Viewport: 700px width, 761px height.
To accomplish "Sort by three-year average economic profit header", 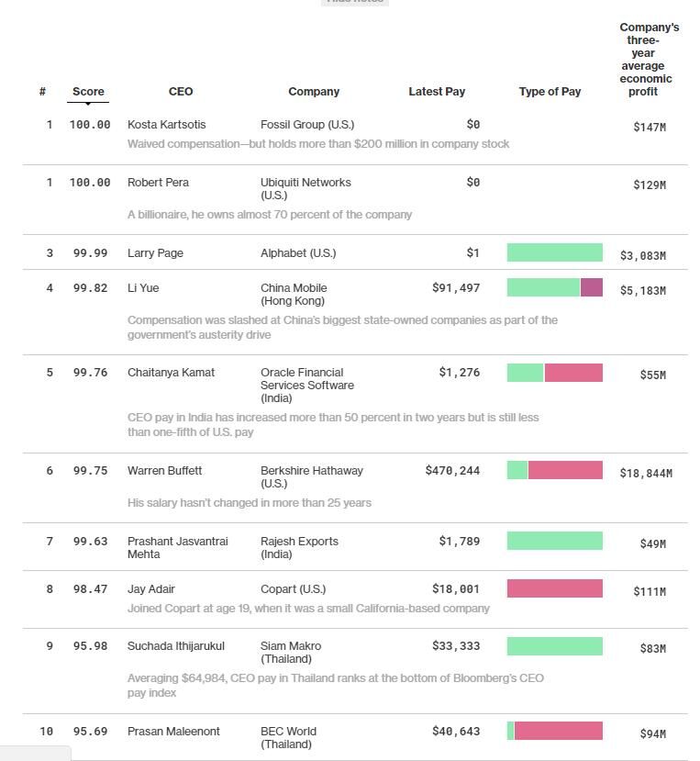I will click(649, 60).
